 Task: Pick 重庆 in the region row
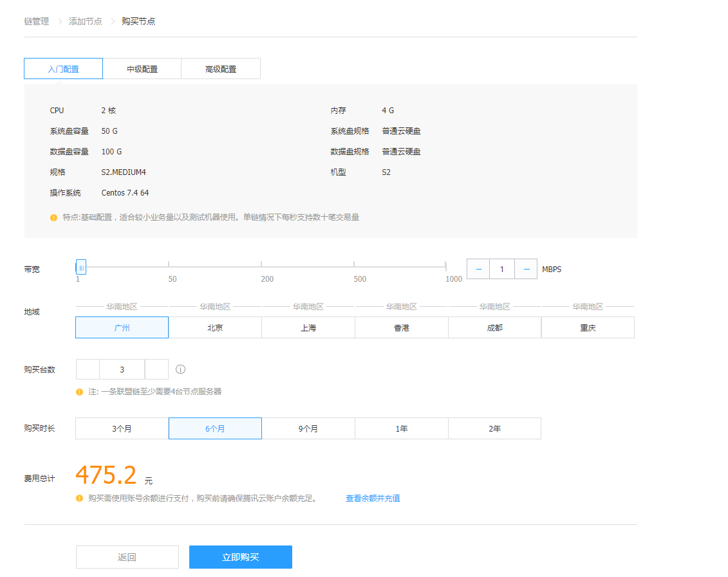[x=588, y=327]
